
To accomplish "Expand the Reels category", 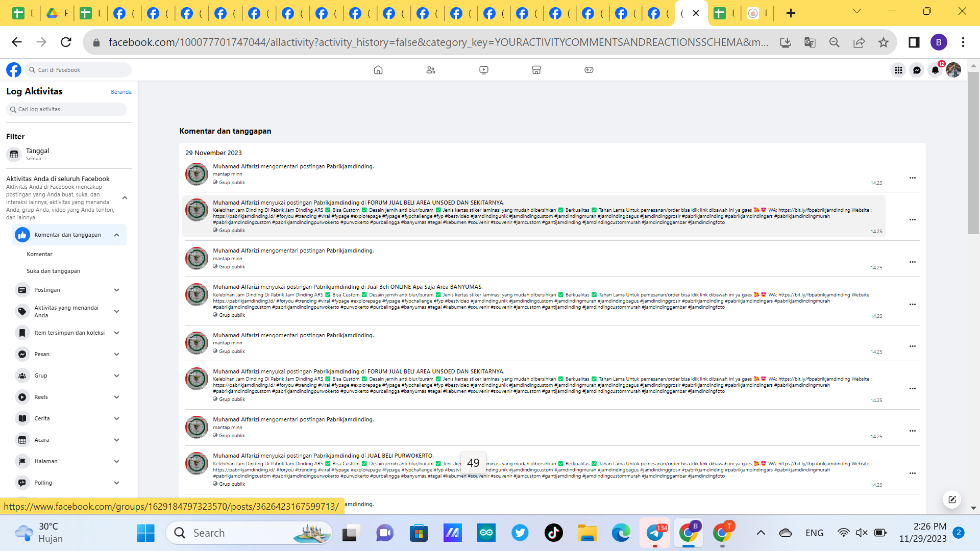I will 116,397.
